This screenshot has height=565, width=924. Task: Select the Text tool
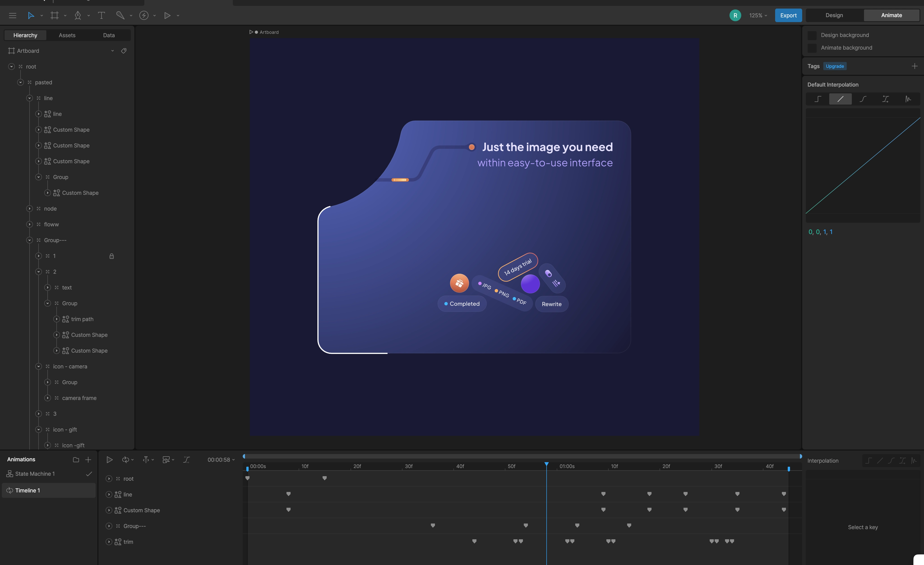click(101, 15)
